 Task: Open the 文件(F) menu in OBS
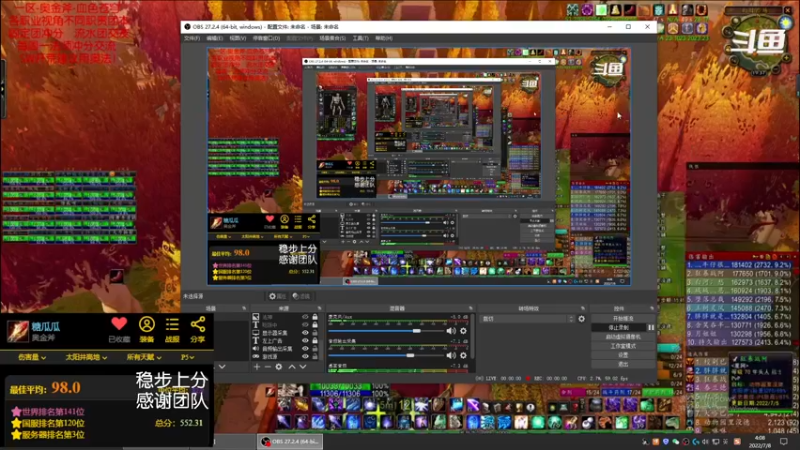(192, 38)
